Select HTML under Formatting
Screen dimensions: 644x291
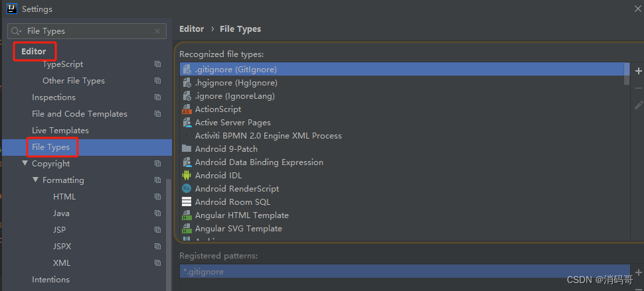(64, 197)
